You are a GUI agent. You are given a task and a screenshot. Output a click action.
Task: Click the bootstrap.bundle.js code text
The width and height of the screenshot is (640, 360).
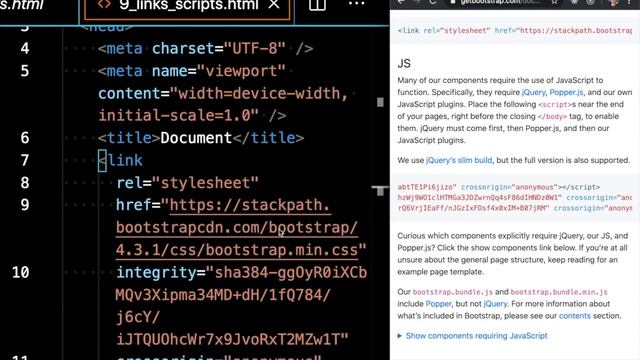pyautogui.click(x=453, y=292)
